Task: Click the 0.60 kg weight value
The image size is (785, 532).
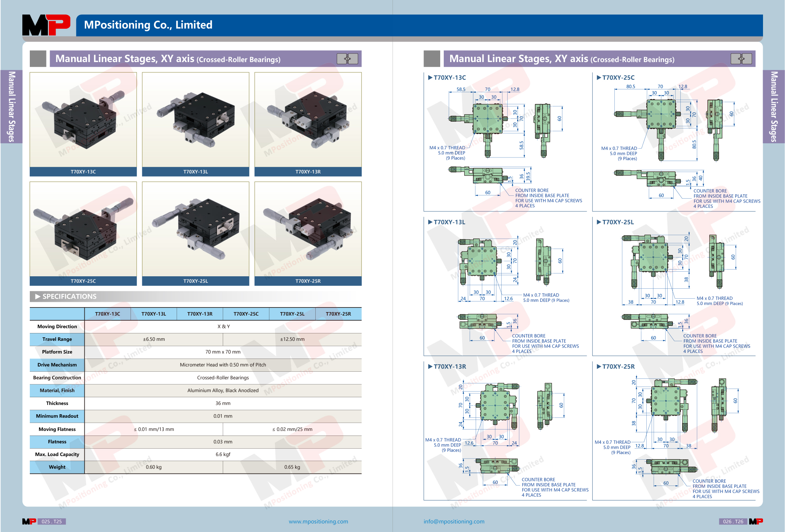Action: (154, 467)
